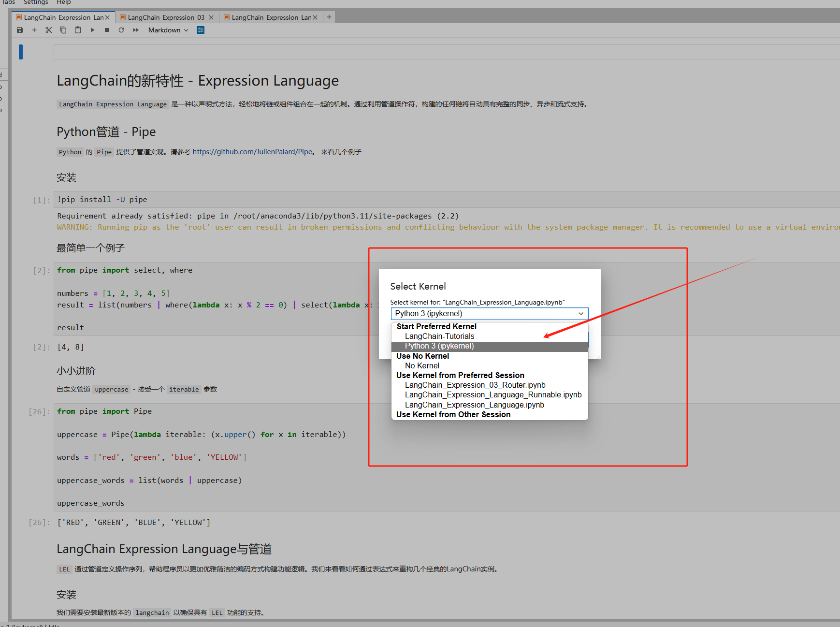Switch to first LangChain_Expression_Lan tab
This screenshot has height=627, width=840.
[63, 17]
